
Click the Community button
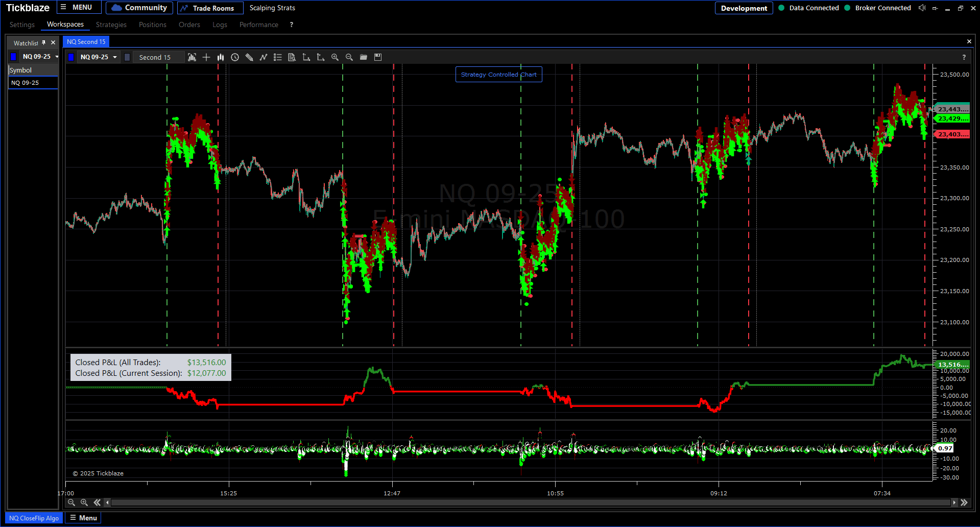(x=139, y=8)
